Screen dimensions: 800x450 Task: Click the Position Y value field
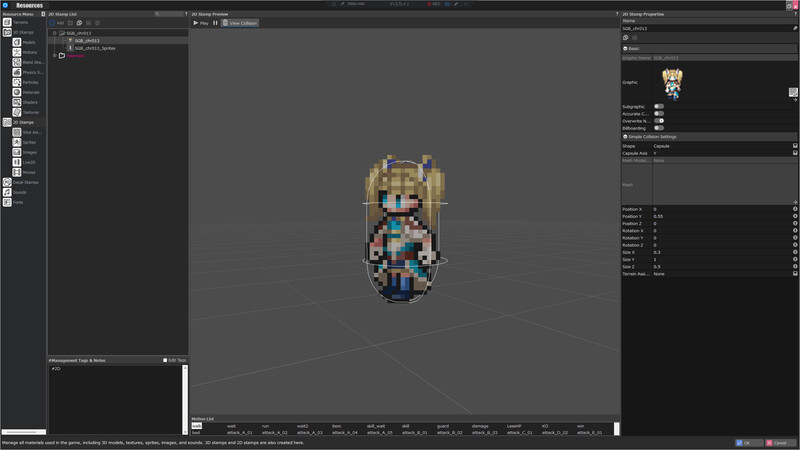721,216
